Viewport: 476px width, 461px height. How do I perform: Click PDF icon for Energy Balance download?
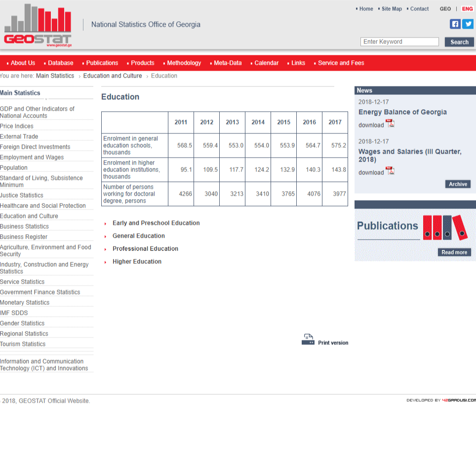390,124
